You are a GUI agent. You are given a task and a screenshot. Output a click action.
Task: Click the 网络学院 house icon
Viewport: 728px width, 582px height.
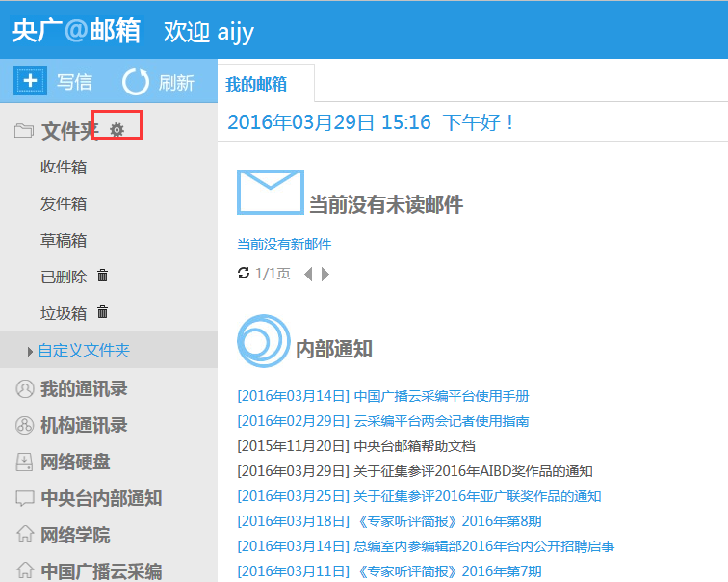25,534
